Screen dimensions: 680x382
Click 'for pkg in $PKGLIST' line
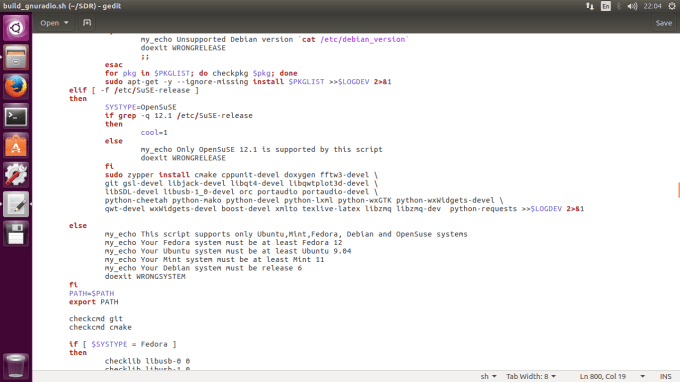coord(201,73)
